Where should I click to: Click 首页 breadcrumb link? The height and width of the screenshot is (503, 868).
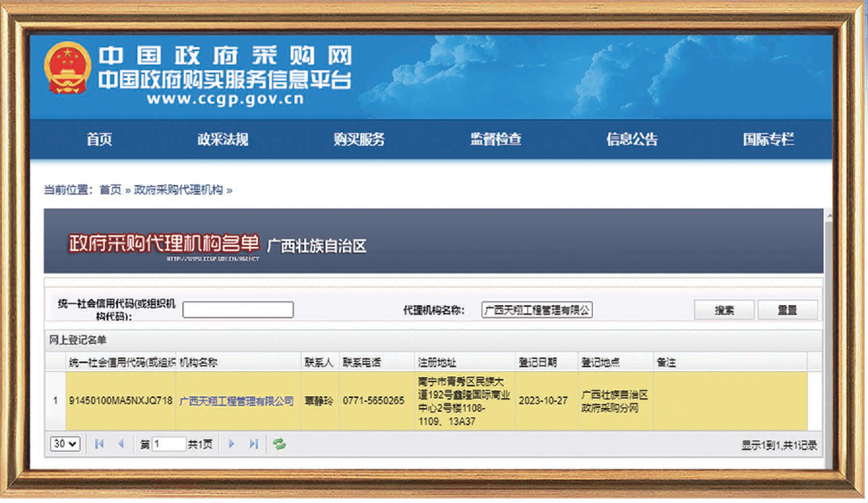(110, 190)
